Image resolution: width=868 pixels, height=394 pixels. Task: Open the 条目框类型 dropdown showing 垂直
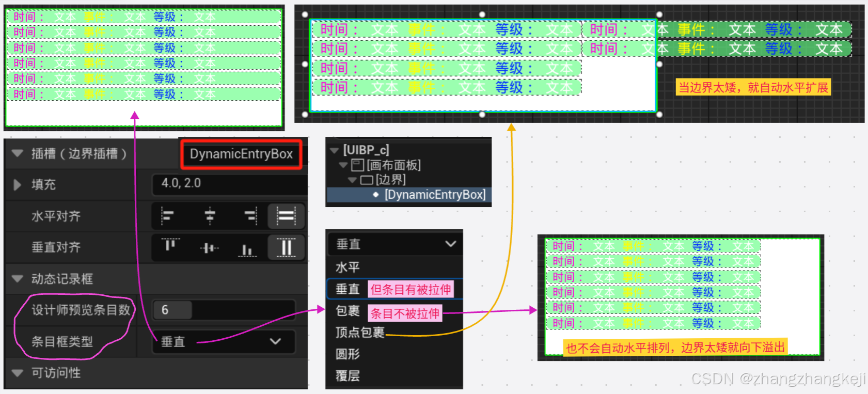tap(224, 341)
